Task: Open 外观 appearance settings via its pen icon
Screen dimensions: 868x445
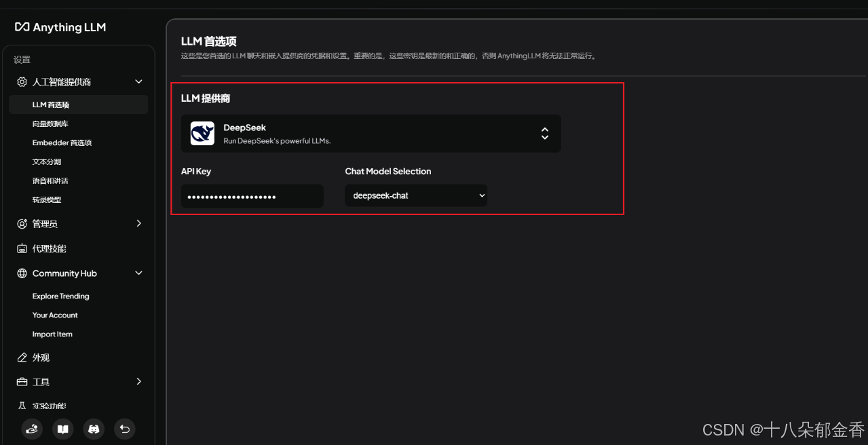Action: point(21,357)
